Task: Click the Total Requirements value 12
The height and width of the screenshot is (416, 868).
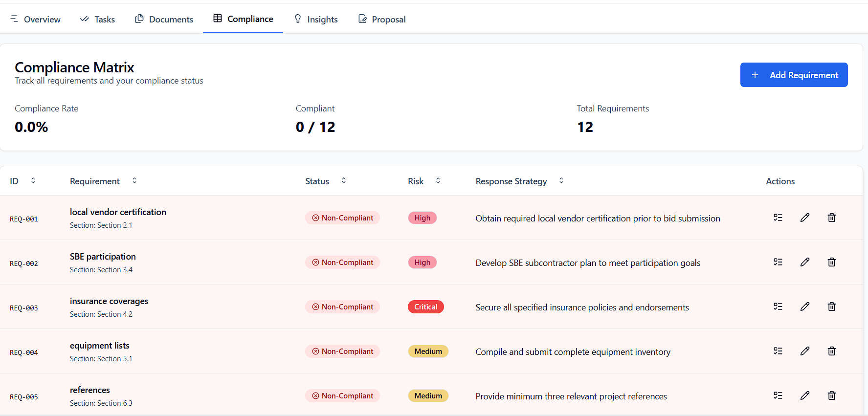Action: tap(585, 127)
